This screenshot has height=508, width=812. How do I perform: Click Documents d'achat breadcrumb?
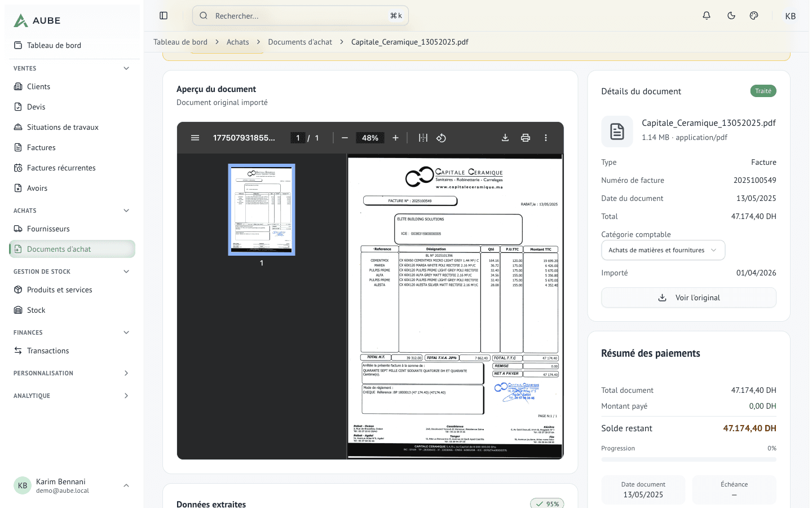click(300, 42)
